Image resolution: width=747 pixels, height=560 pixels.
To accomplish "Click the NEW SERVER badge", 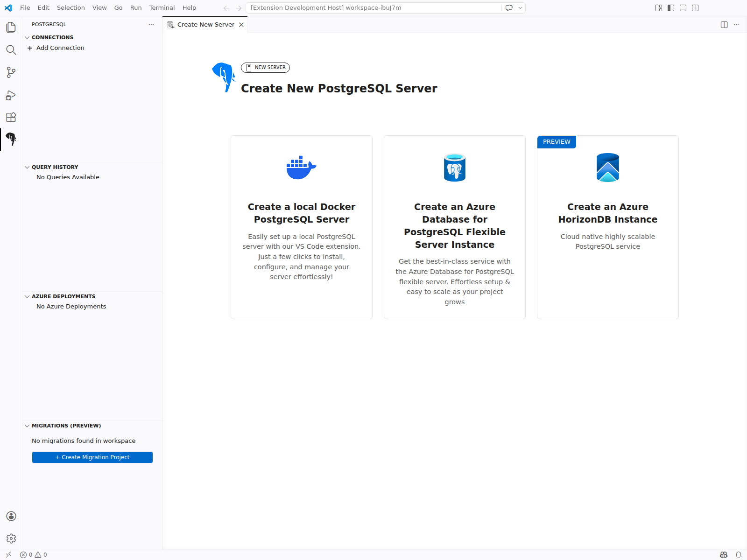I will coord(265,68).
